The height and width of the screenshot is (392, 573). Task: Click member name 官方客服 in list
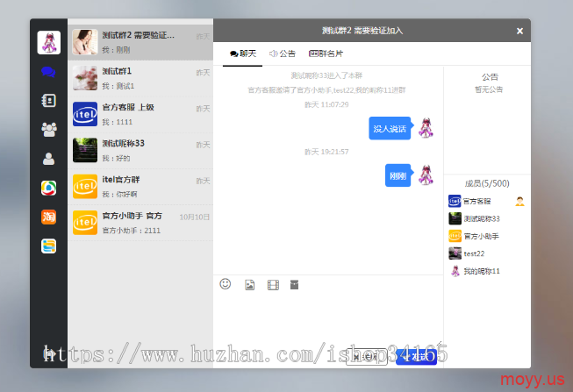476,202
